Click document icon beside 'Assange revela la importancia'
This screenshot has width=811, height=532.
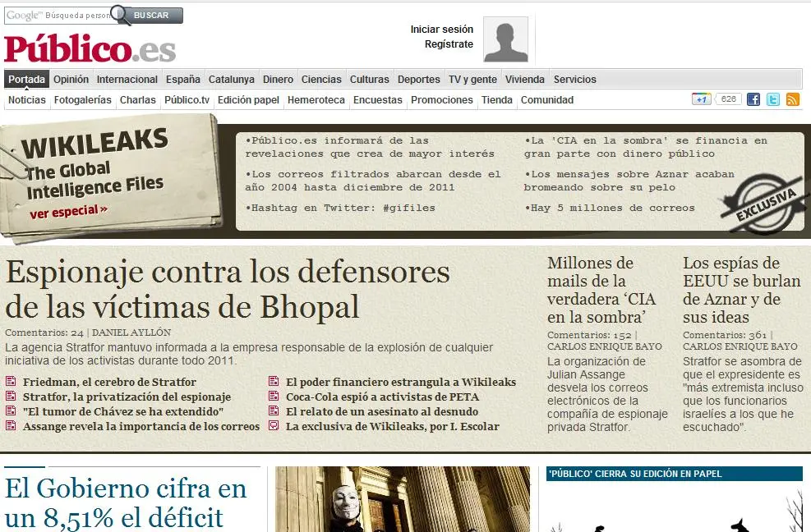point(11,425)
